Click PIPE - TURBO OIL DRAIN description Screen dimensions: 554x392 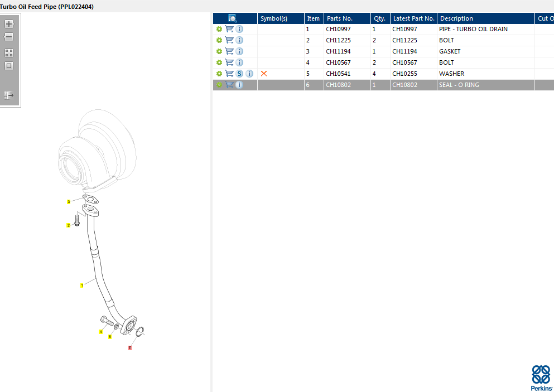coord(473,29)
